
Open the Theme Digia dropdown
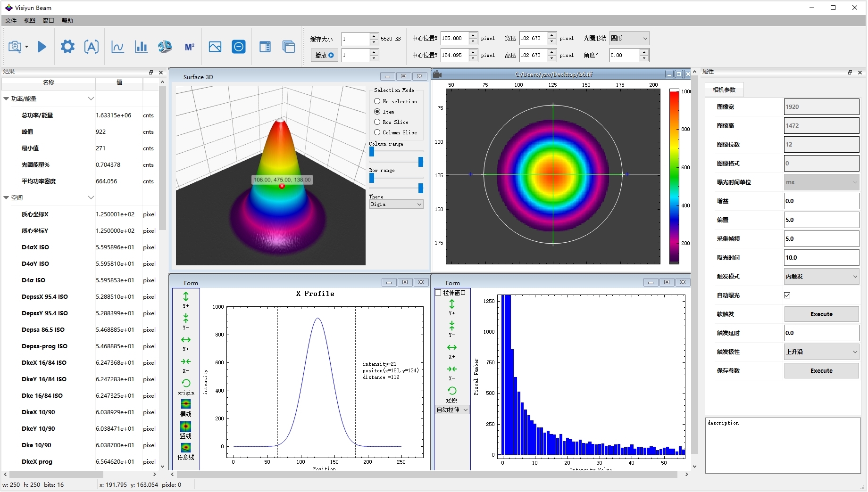click(x=396, y=205)
